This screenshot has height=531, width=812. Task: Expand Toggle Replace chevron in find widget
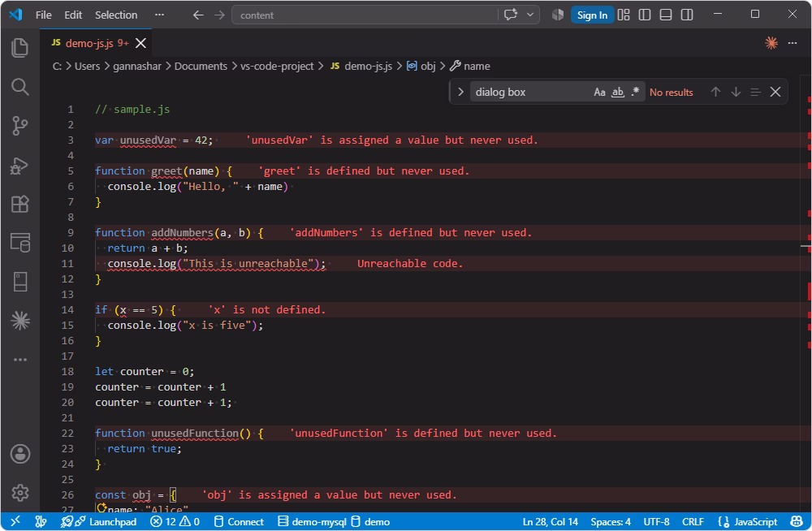[460, 93]
